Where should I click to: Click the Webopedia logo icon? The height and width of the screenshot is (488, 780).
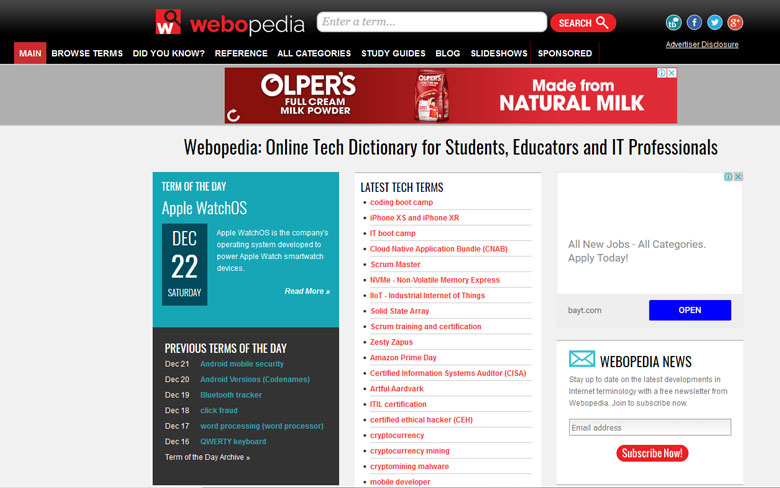pyautogui.click(x=168, y=22)
